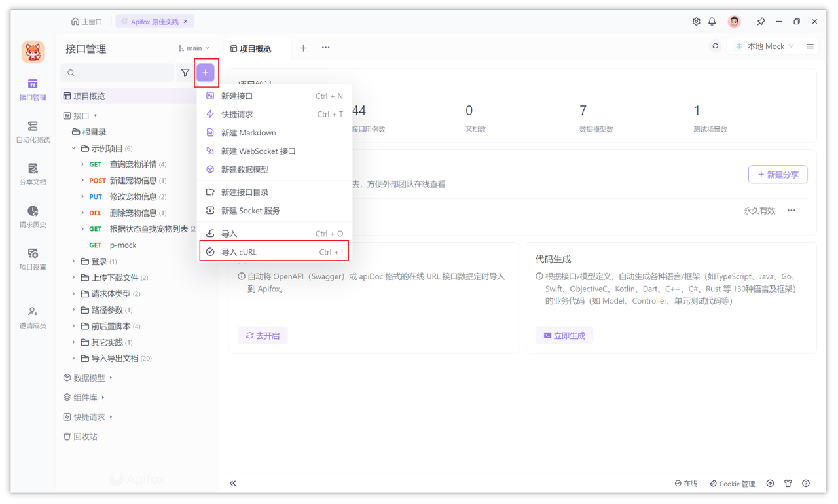838x504 pixels.
Task: Click the 邀请成员 sidebar icon
Action: click(x=33, y=317)
